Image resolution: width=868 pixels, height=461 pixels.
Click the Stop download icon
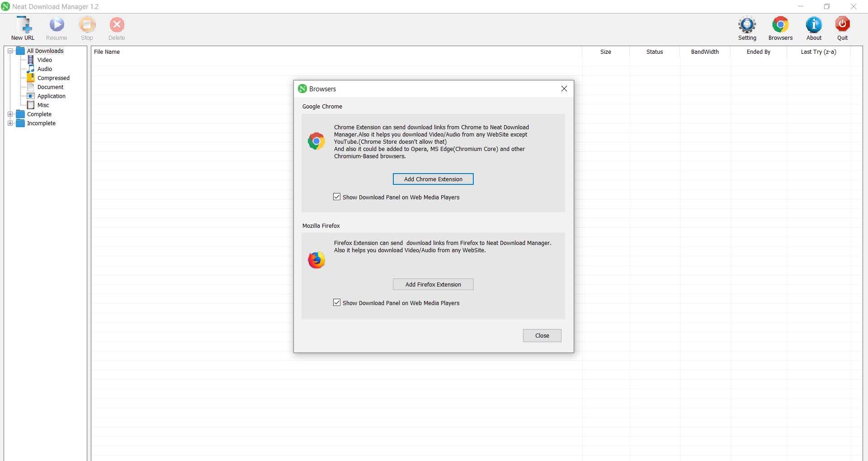(87, 24)
